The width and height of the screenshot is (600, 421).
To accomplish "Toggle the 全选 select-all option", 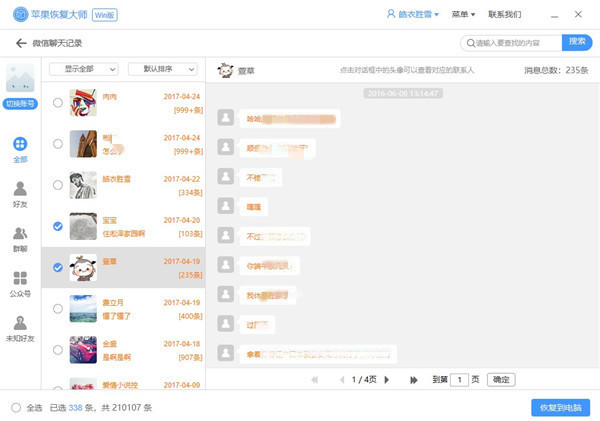I will point(16,408).
